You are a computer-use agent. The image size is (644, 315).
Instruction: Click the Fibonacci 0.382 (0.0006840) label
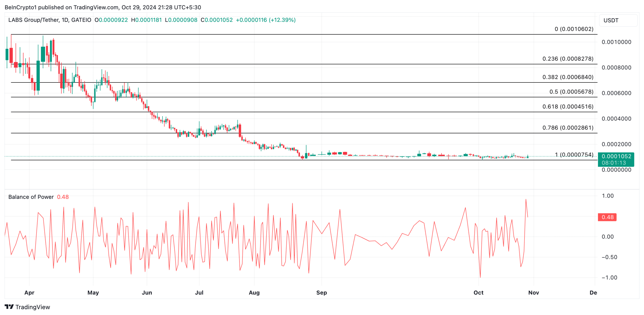(x=568, y=77)
